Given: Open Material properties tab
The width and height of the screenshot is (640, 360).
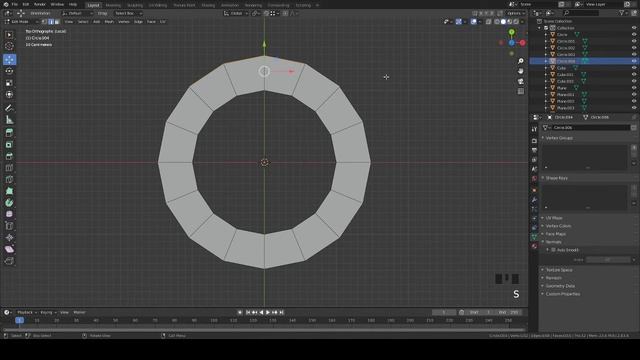Looking at the screenshot, I should point(534,246).
